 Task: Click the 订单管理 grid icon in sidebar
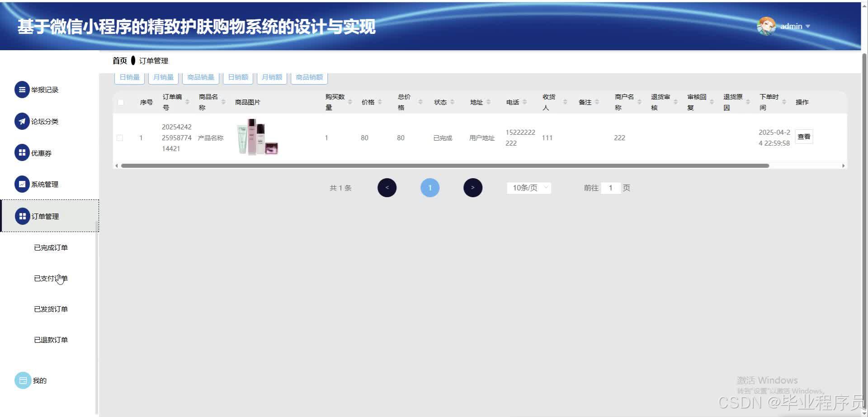point(22,216)
